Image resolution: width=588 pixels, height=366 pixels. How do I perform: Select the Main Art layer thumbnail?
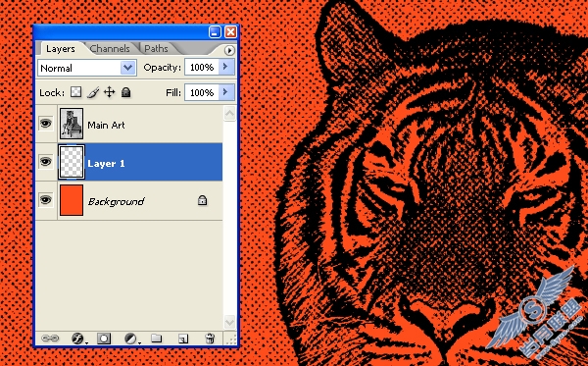(x=72, y=124)
